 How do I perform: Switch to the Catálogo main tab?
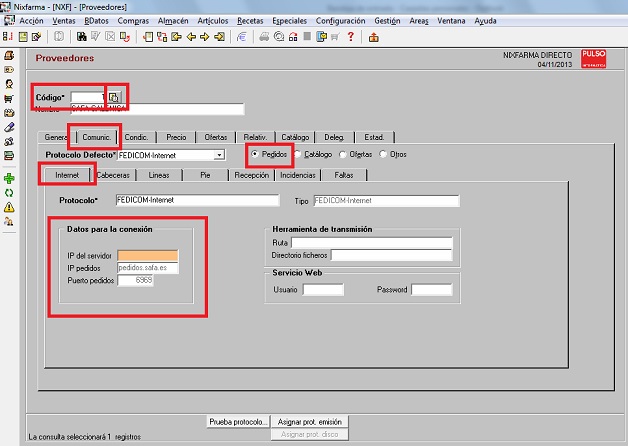295,137
